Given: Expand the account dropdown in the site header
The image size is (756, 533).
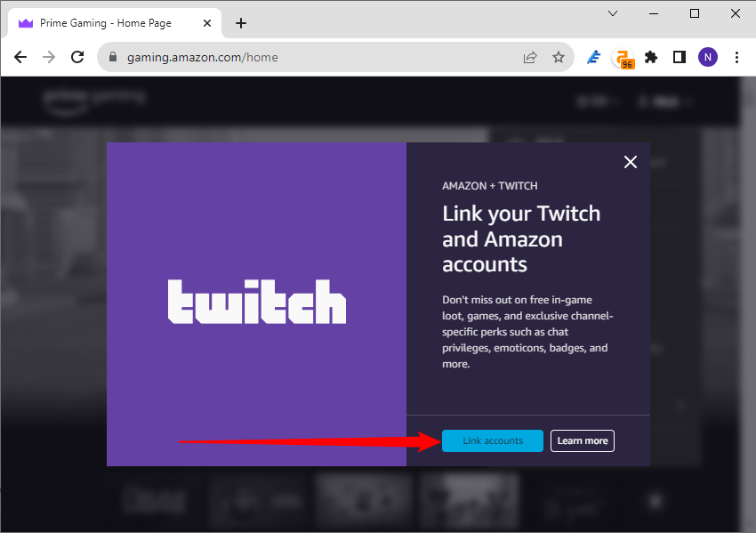Looking at the screenshot, I should tap(664, 101).
